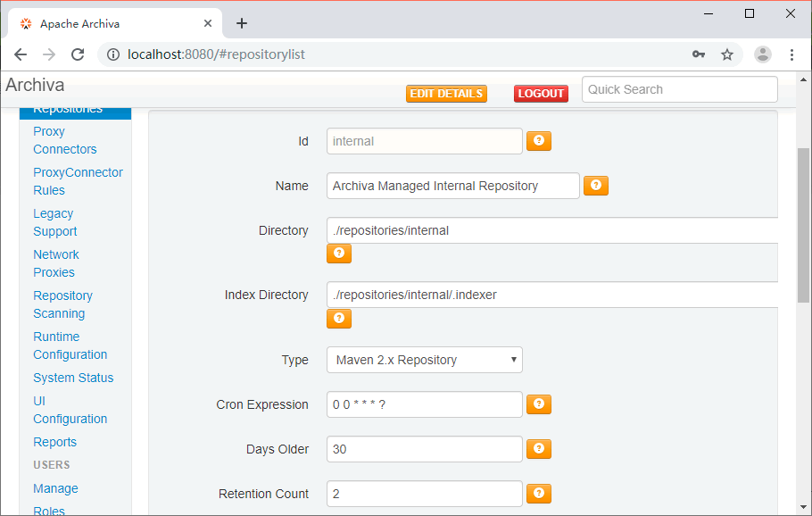
Task: Reload the page in browser
Action: (x=78, y=54)
